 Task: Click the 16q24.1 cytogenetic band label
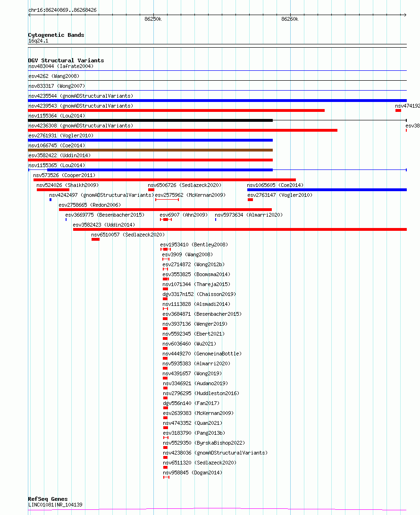click(x=38, y=41)
